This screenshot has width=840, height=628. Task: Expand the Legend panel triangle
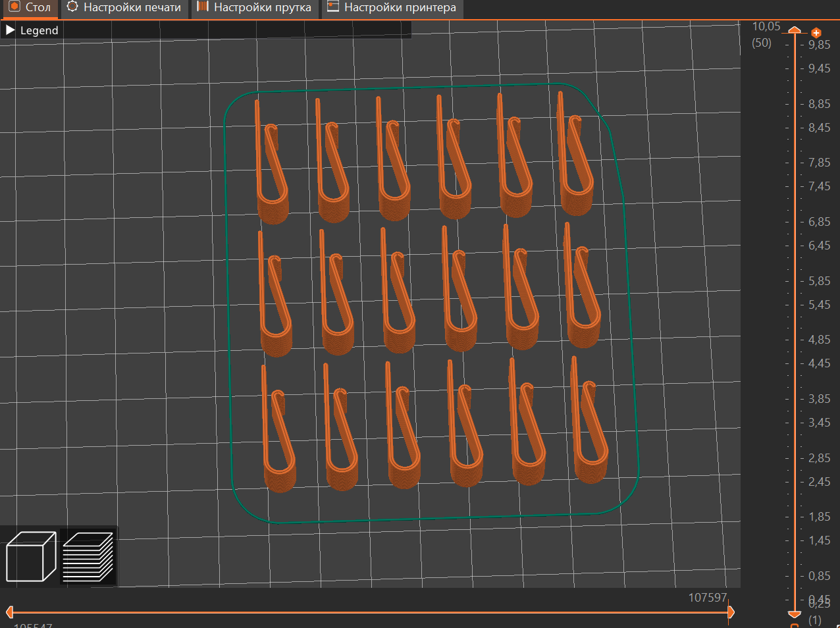tap(11, 30)
